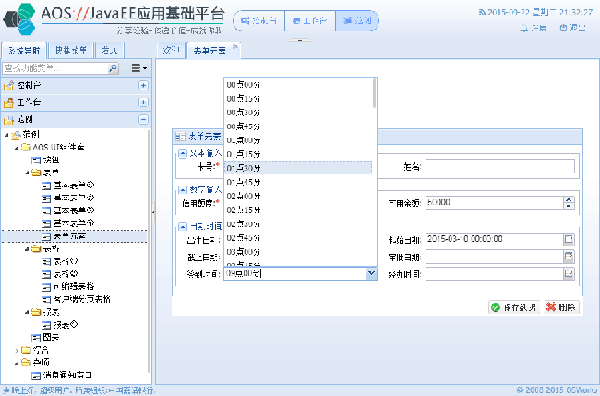Open the 报表① tree node
This screenshot has height=396, width=600.
pyautogui.click(x=66, y=325)
